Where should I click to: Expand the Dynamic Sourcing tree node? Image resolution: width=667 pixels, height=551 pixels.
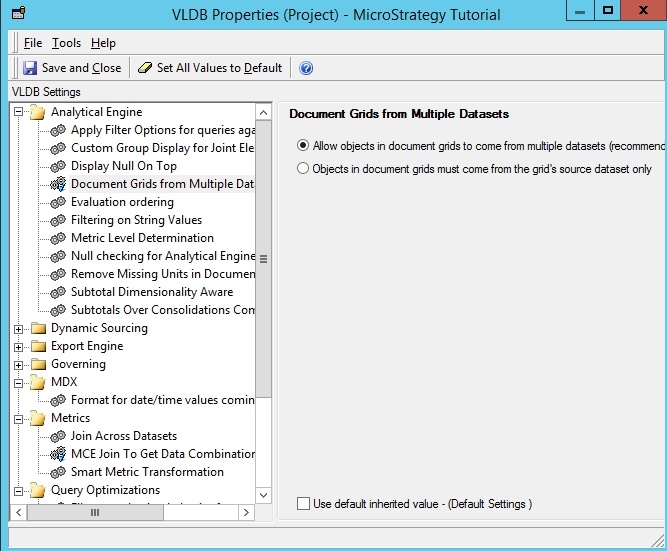(x=18, y=328)
